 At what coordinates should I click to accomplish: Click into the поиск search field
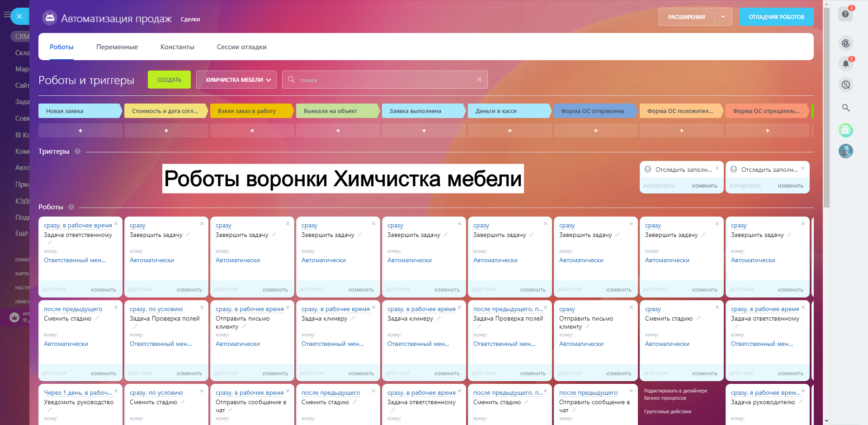coord(384,80)
